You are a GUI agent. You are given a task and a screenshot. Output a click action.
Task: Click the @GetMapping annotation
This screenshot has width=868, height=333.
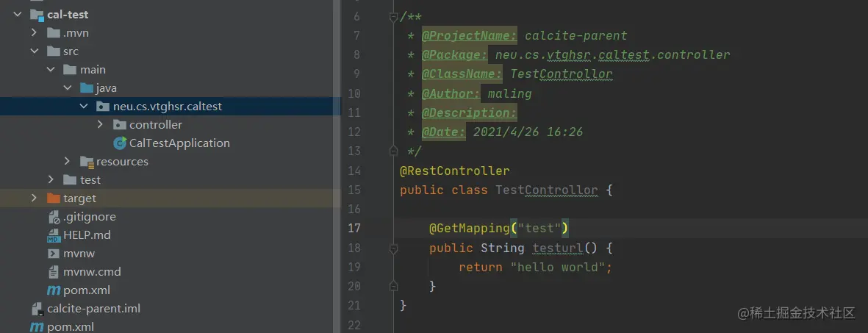pos(469,228)
